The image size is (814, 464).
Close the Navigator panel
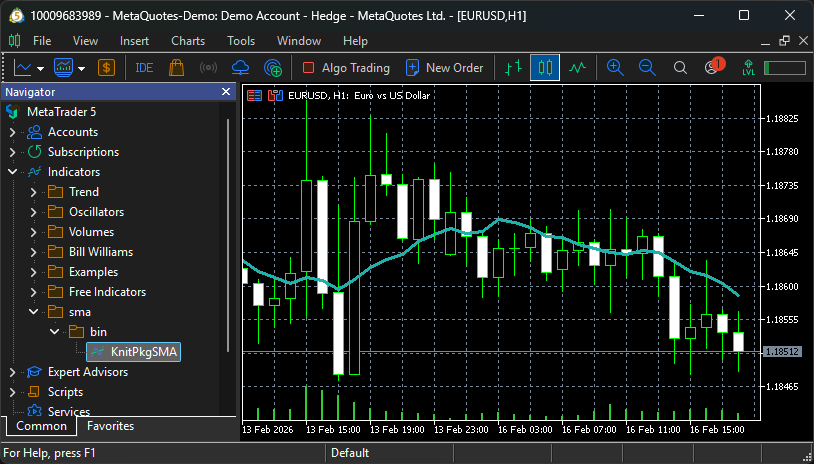[x=226, y=92]
